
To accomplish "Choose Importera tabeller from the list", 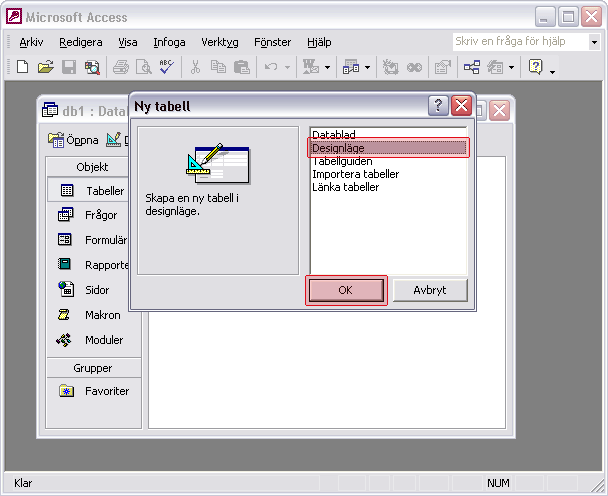I will [355, 174].
